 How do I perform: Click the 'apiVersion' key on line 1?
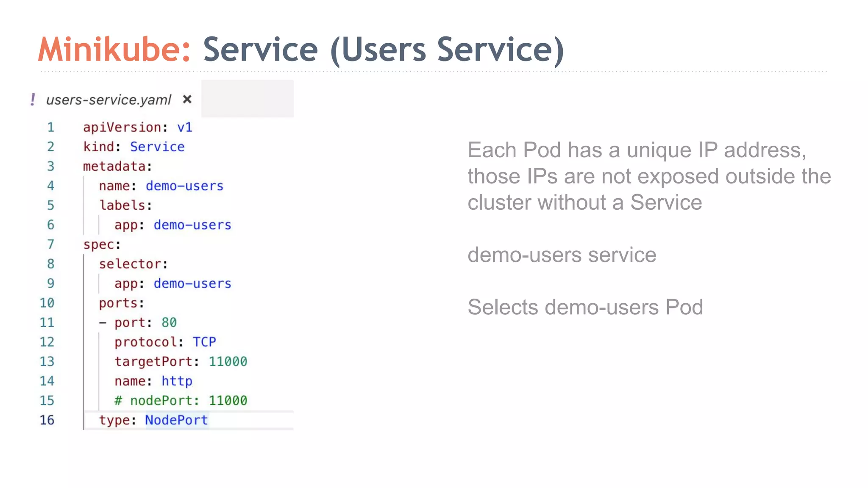click(122, 127)
